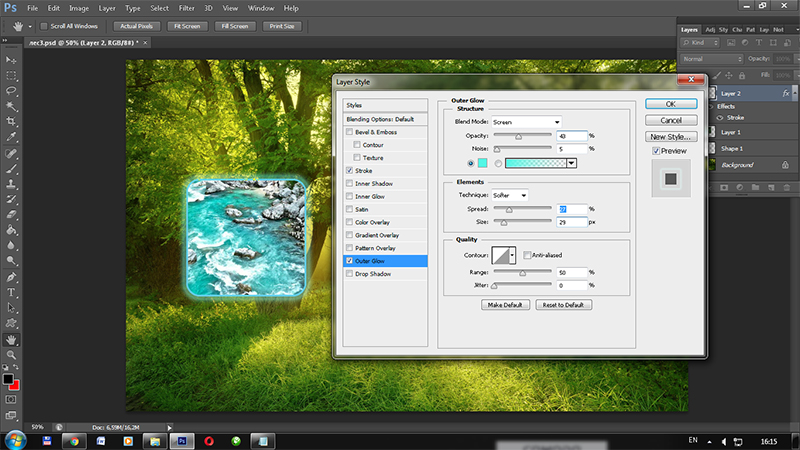Click the New Style button
The height and width of the screenshot is (450, 800).
coord(671,137)
